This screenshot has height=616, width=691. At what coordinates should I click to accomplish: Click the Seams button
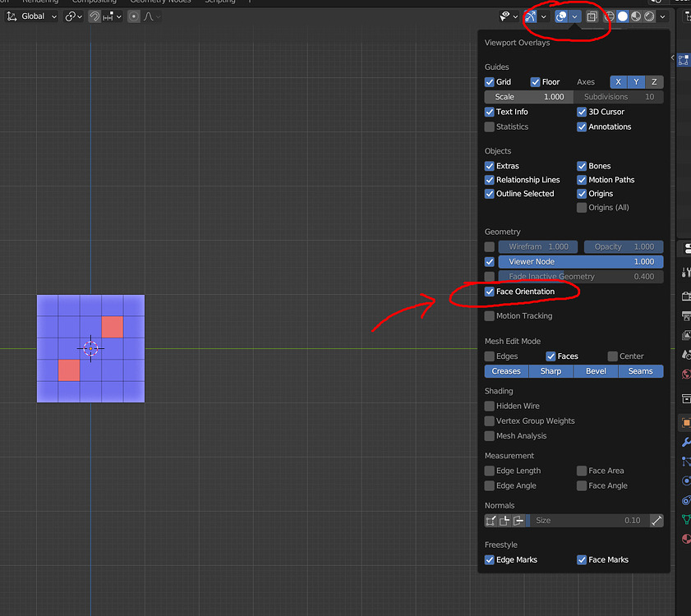[641, 371]
